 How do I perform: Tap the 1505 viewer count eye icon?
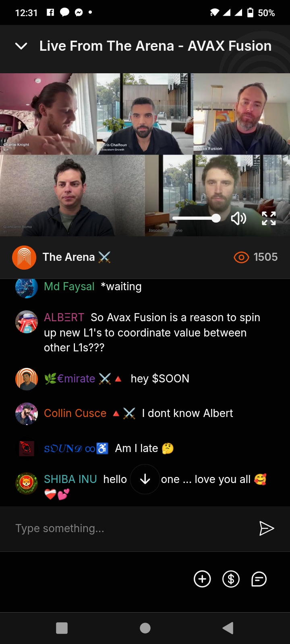coord(241,257)
